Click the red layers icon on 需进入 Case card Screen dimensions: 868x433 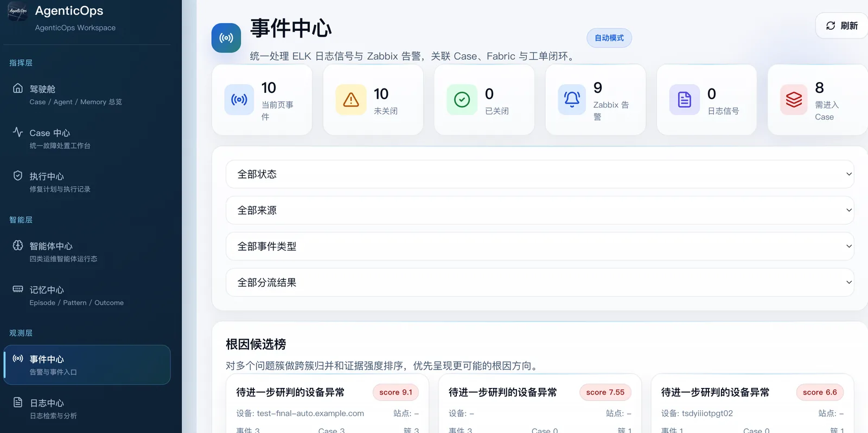[794, 100]
